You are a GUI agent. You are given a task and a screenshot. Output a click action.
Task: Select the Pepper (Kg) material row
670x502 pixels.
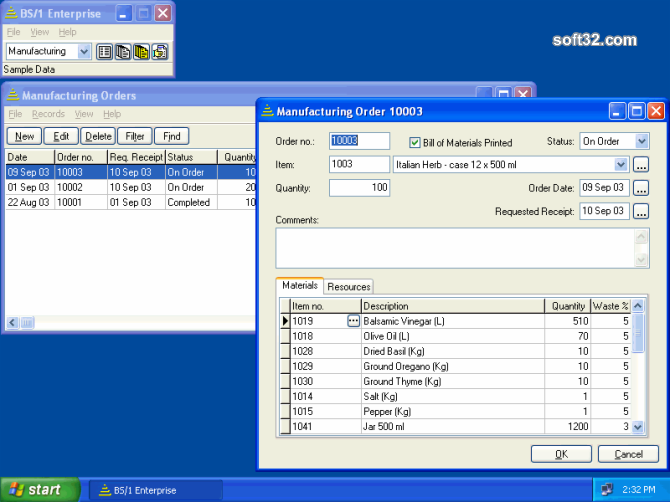point(455,411)
